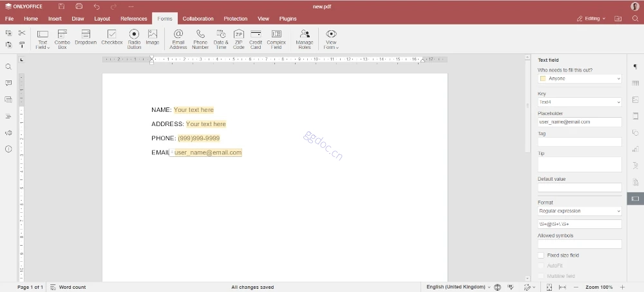This screenshot has height=292, width=644.
Task: Open the Headings navigation panel in left sidebar
Action: tap(8, 116)
